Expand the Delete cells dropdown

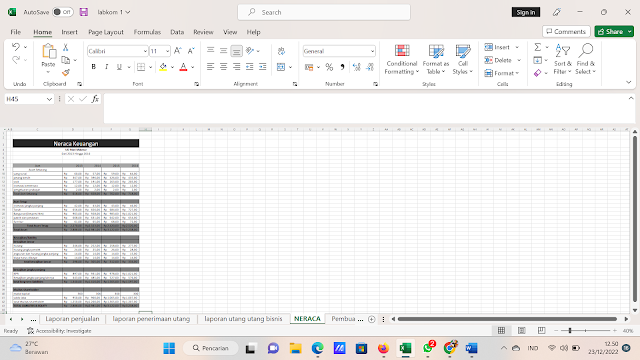point(519,60)
